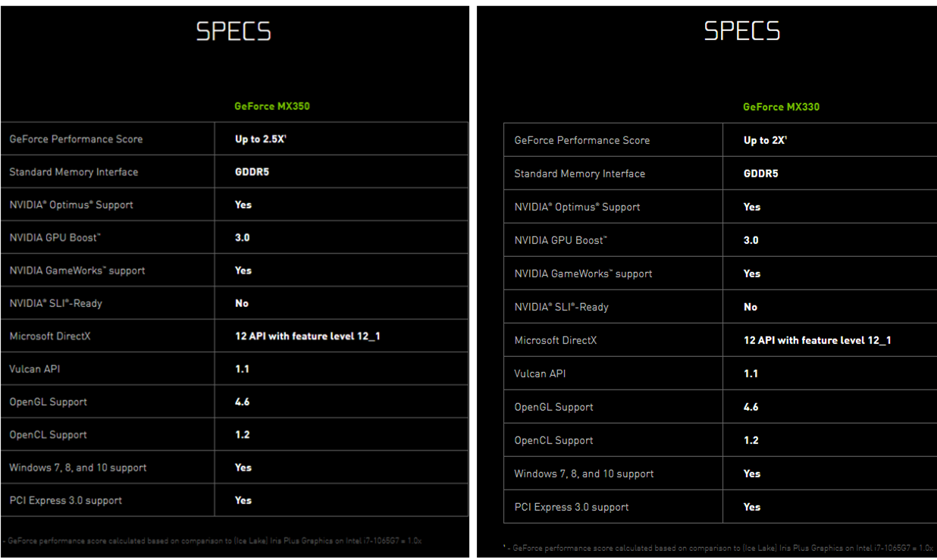Click the GeForce MX330 column header
This screenshot has height=560, width=937.
point(781,107)
